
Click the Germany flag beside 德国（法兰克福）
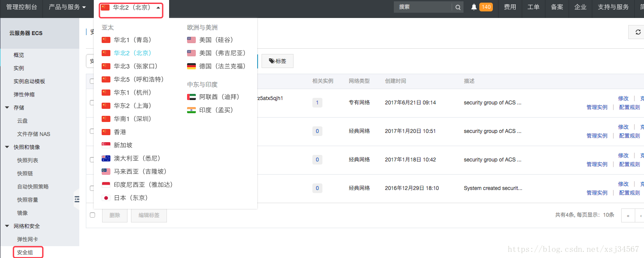191,66
